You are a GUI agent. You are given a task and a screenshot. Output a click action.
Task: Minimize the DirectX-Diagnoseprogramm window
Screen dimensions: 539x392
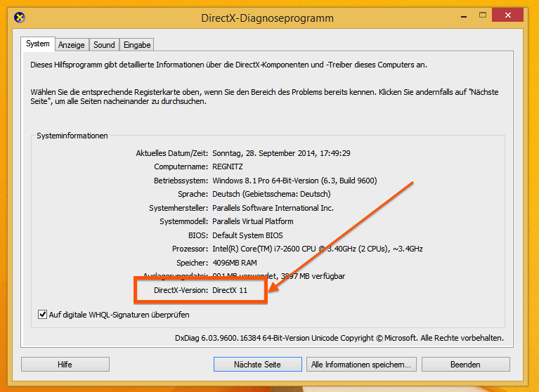click(464, 15)
